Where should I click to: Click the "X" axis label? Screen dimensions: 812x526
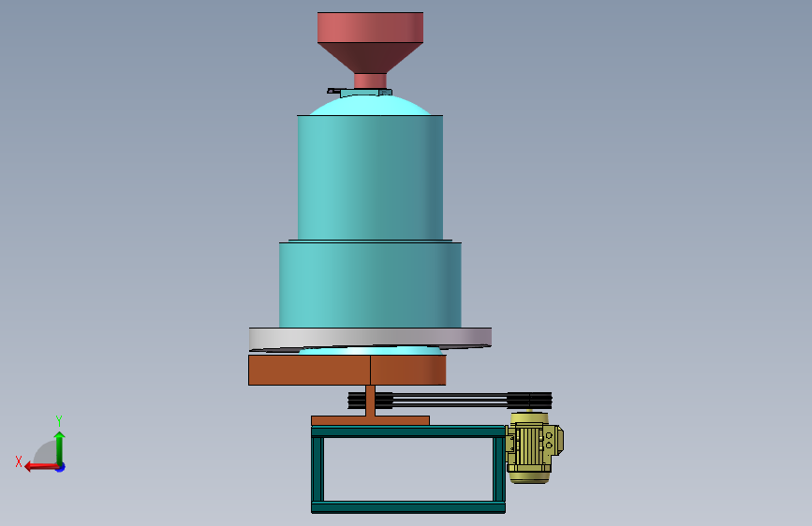click(x=19, y=461)
